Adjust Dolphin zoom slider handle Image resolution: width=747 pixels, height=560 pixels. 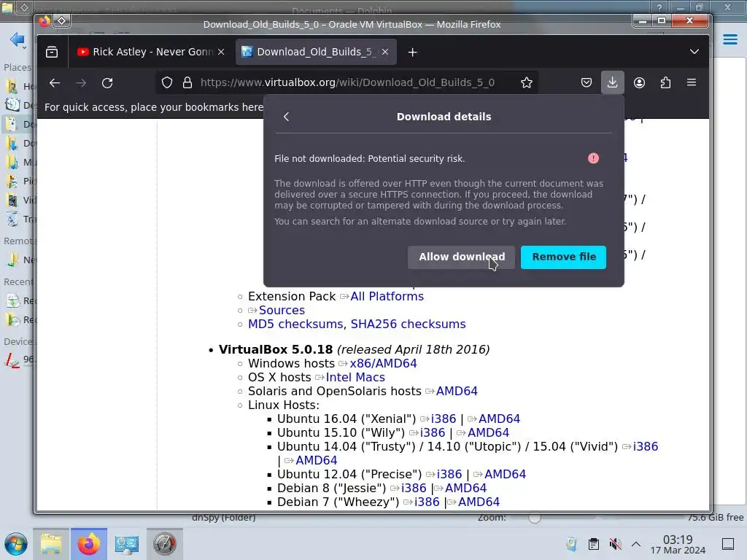coord(535,518)
